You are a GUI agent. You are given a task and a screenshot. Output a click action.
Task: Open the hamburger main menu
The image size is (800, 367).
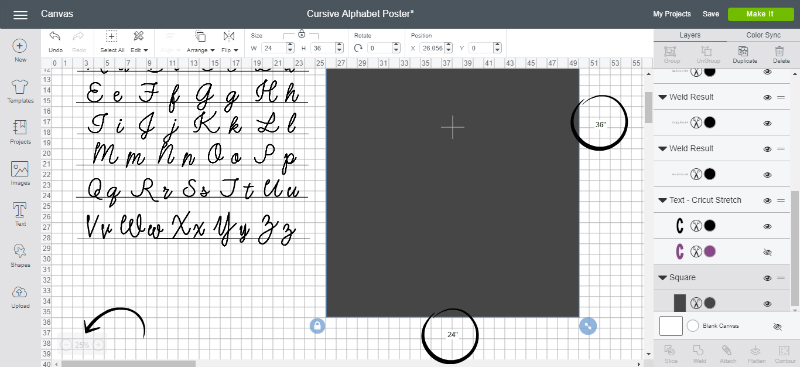pyautogui.click(x=20, y=14)
